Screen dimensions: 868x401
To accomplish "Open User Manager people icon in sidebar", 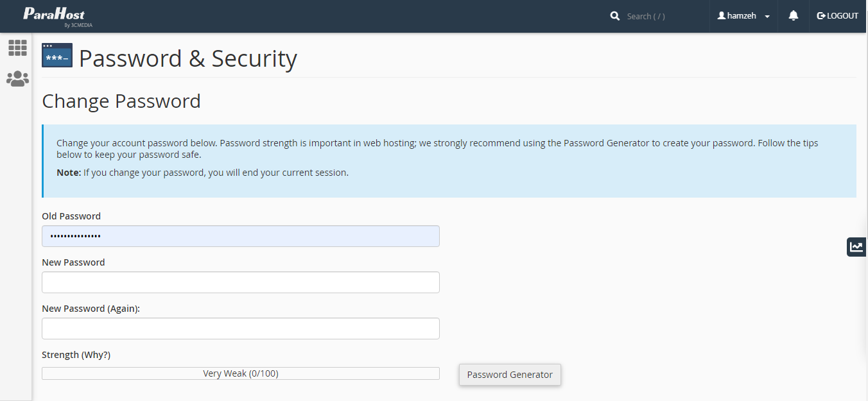I will coord(17,79).
